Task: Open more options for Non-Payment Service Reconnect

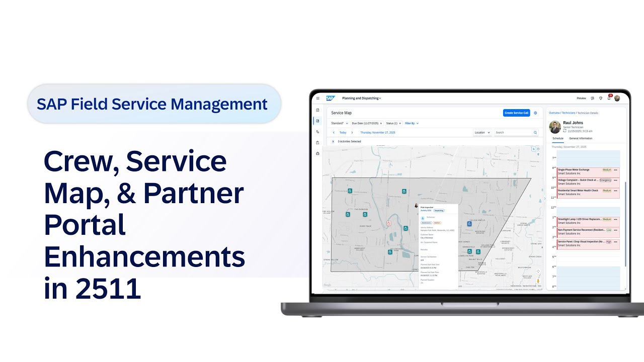Action: [x=615, y=230]
